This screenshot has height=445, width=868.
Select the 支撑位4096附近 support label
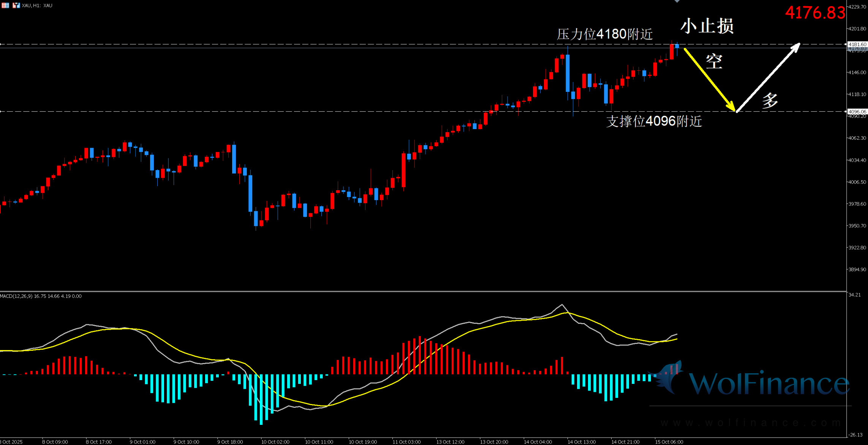click(x=654, y=121)
